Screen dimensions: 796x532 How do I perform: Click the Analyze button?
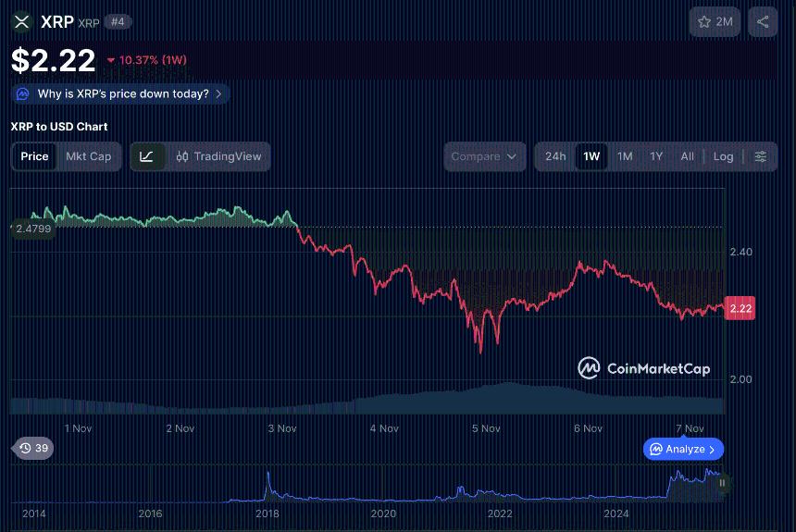point(683,450)
